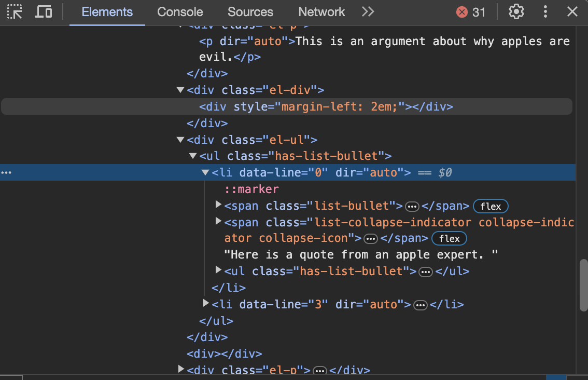Collapse the div el-ul node
Screen dimensions: 588x380
[x=180, y=140]
